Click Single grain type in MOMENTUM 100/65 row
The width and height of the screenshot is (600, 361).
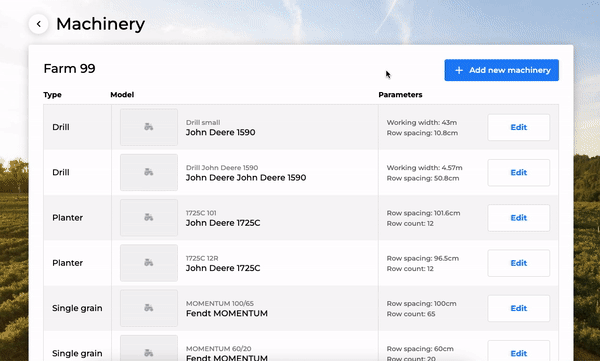(77, 308)
